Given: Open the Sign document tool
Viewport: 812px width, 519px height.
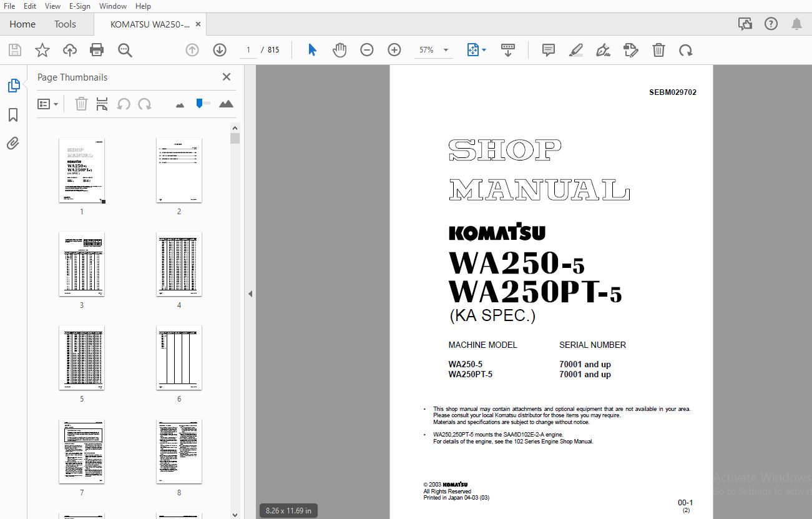Looking at the screenshot, I should tap(604, 50).
